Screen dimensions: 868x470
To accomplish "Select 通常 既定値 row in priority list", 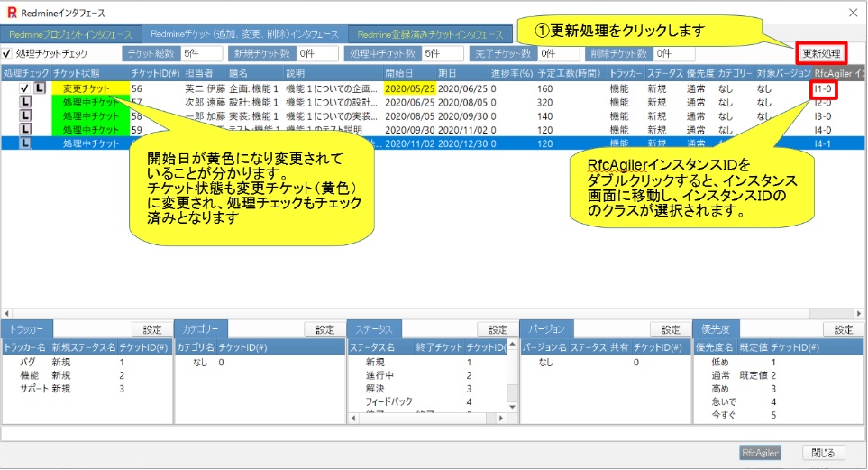I will (779, 375).
